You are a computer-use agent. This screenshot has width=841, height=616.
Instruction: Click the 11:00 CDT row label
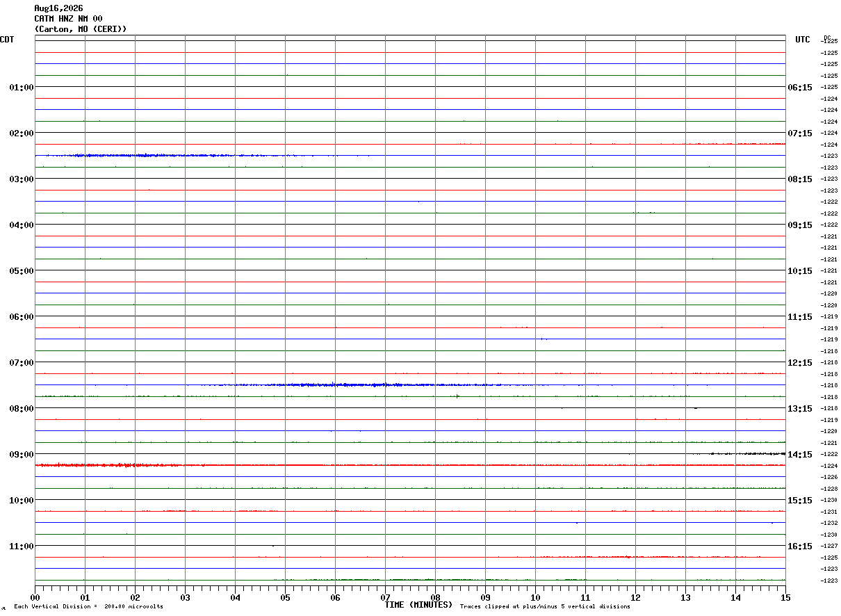point(22,546)
